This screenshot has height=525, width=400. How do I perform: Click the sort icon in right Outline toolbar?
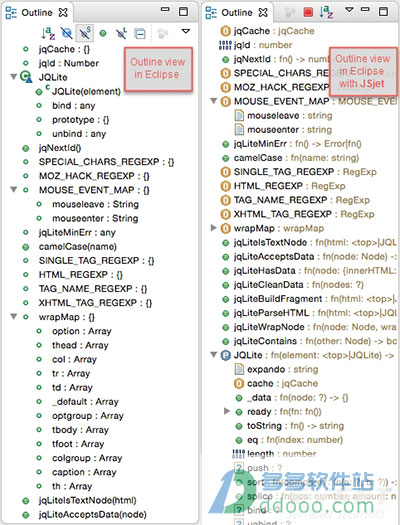tap(326, 12)
